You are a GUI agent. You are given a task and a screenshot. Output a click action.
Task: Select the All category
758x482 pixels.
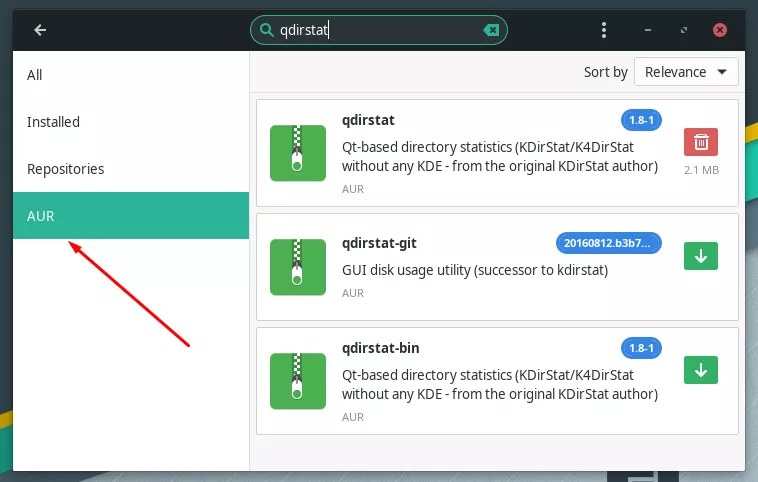(131, 75)
